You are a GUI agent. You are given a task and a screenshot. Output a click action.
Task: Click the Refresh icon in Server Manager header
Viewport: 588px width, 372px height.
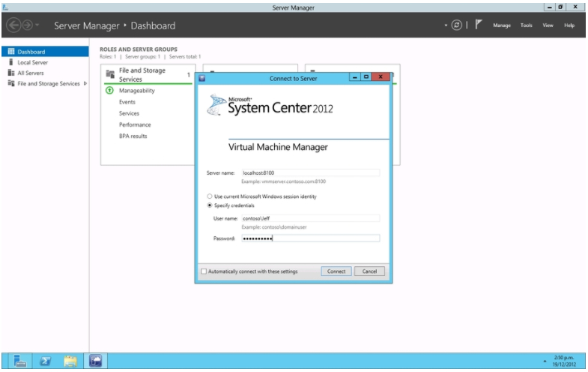tap(456, 25)
